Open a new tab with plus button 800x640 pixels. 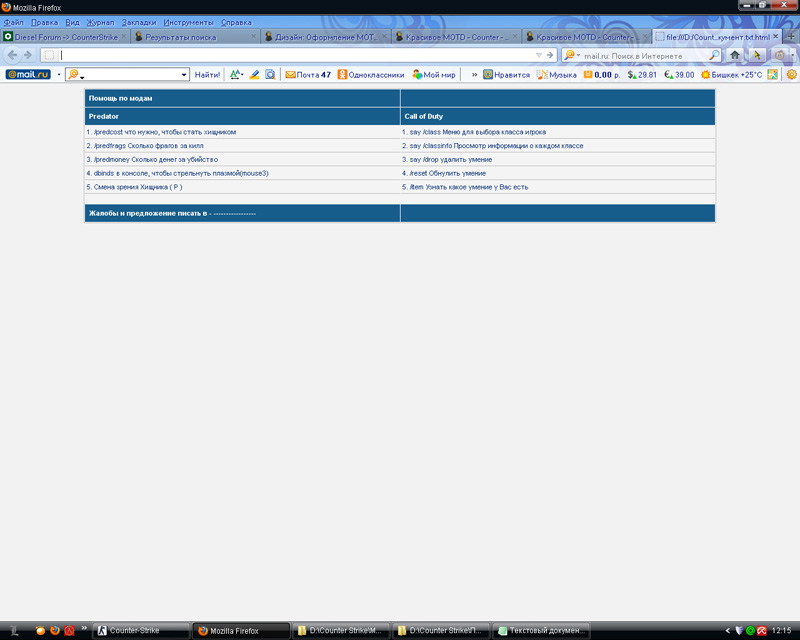(x=791, y=37)
